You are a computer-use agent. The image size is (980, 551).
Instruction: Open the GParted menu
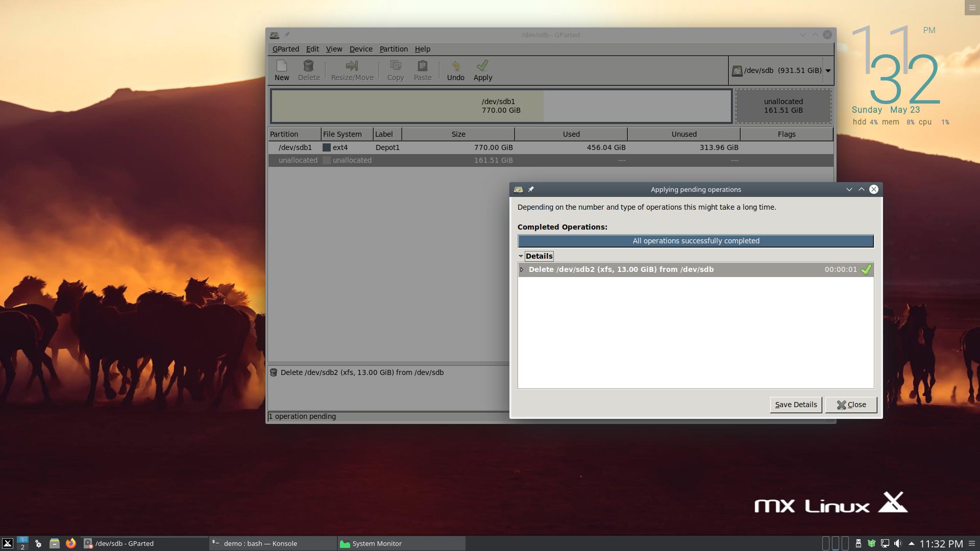tap(285, 49)
